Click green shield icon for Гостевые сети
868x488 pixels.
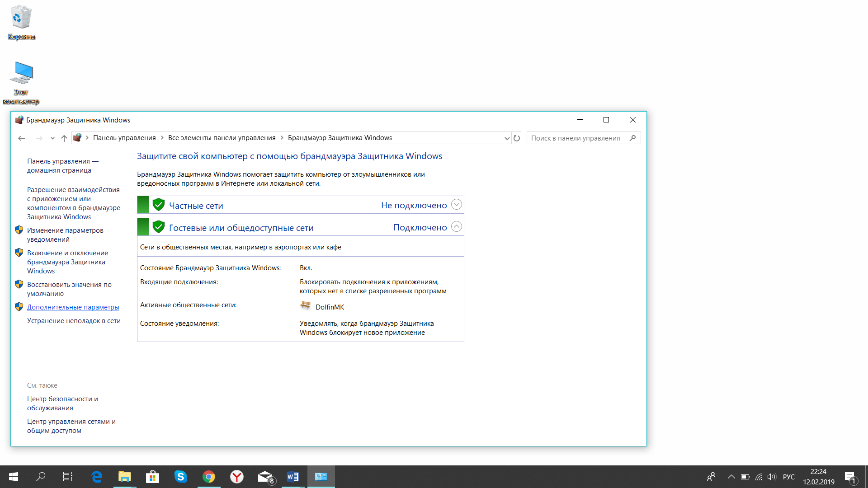pos(159,227)
